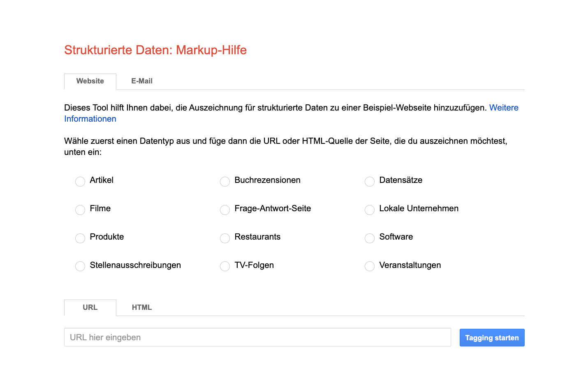Select the Artikel radio button
This screenshot has height=383, width=588.
click(x=80, y=181)
